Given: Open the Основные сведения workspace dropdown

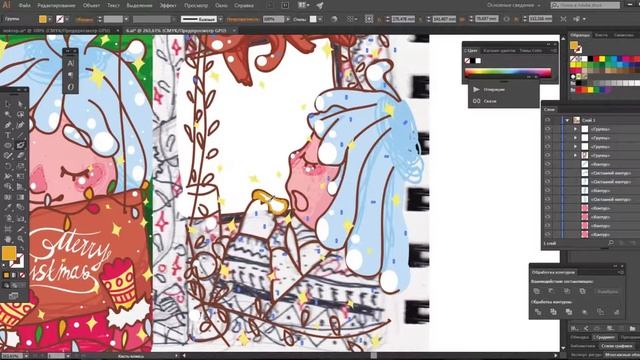Looking at the screenshot, I should pos(514,5).
